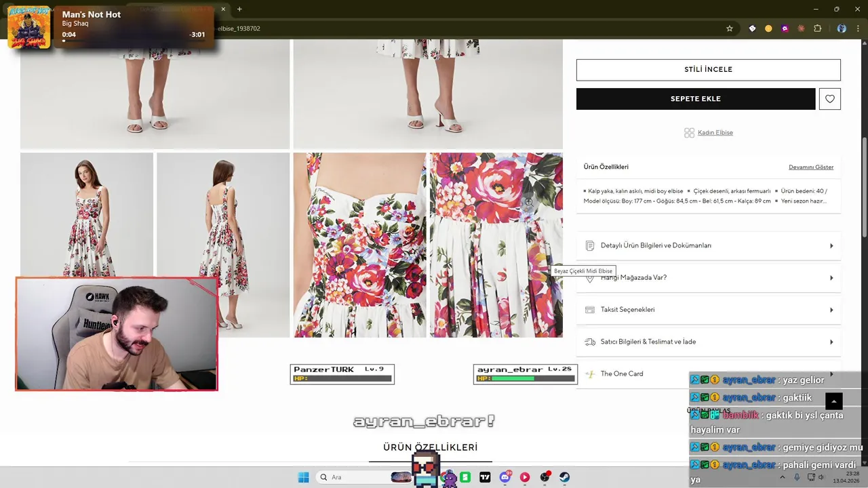Click the grid icon beside Kadın Elbise

[689, 133]
